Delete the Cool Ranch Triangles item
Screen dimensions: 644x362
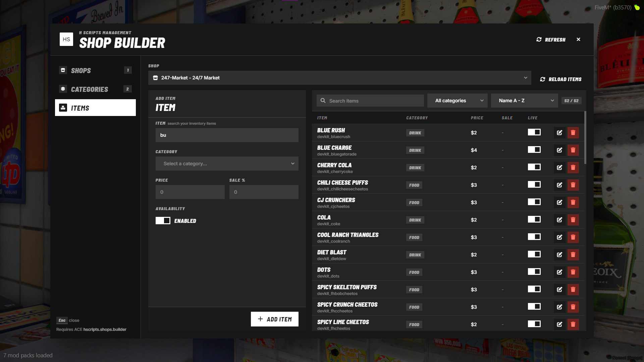point(573,237)
